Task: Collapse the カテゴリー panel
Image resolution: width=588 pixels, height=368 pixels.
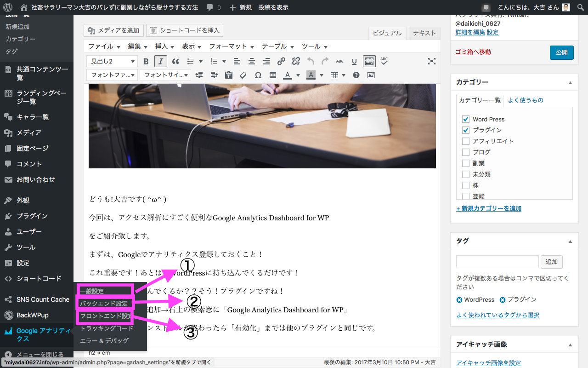Action: [571, 83]
